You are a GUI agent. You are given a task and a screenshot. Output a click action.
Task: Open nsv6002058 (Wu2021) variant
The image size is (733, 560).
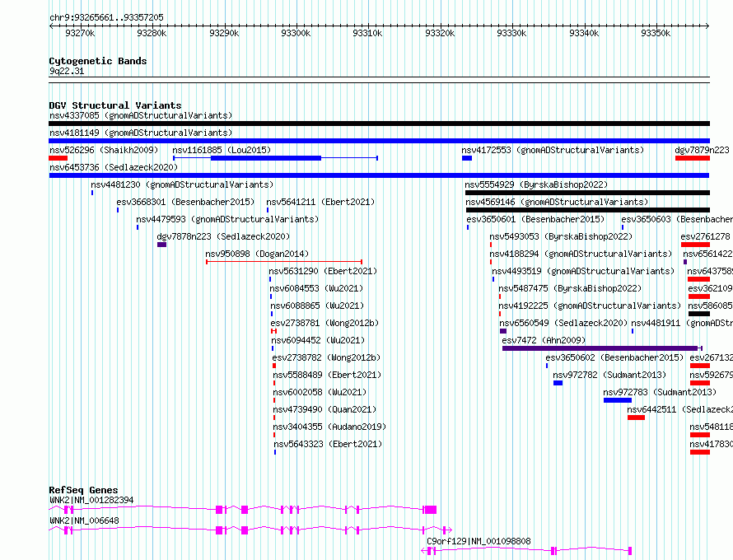pyautogui.click(x=320, y=392)
